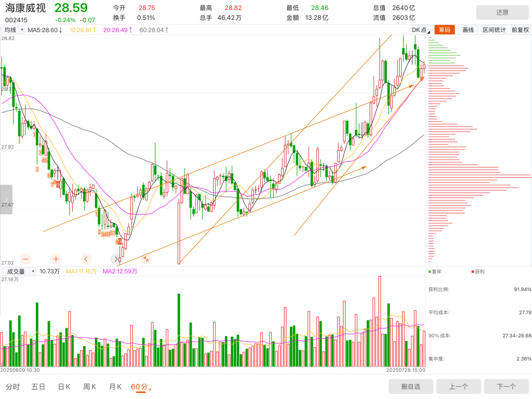Zoom in chart with plus icon

click(x=56, y=259)
